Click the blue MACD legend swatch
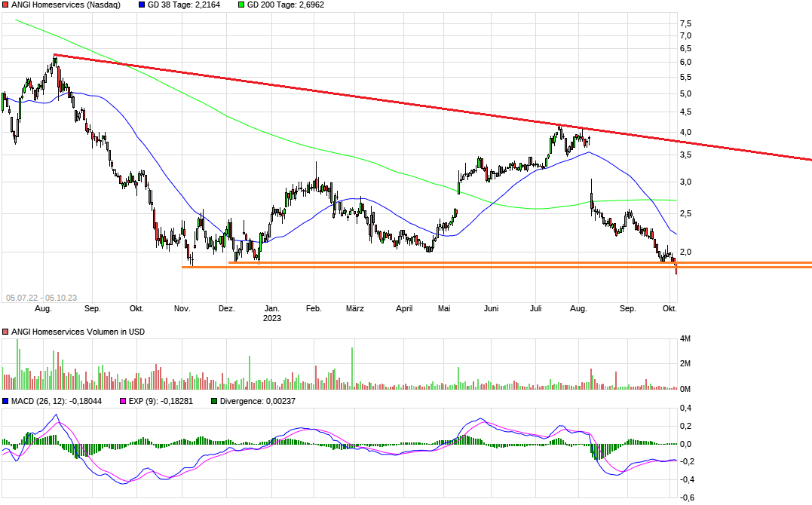Viewport: 812px width, 505px height. pyautogui.click(x=5, y=401)
